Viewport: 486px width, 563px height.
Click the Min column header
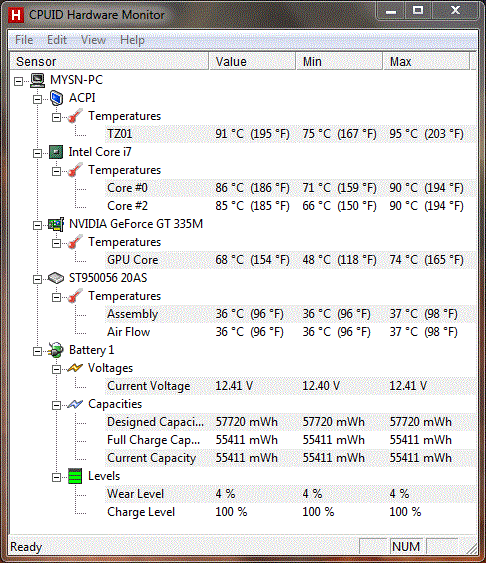coord(340,61)
